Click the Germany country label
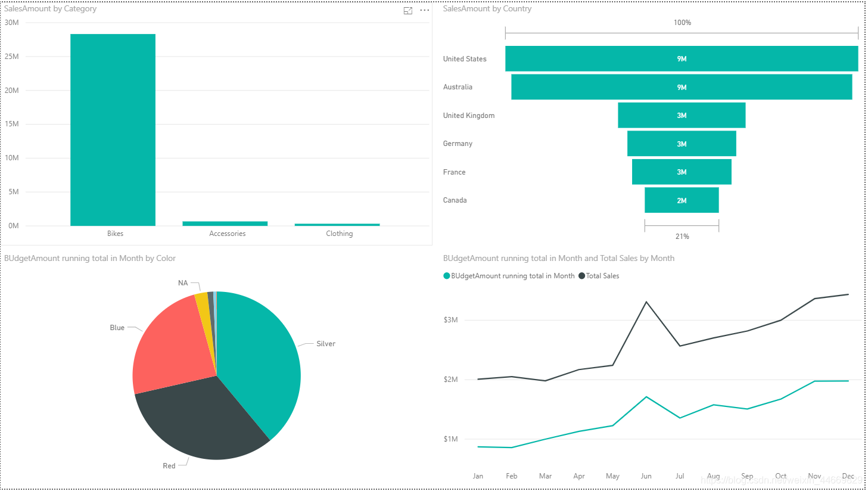 (458, 144)
